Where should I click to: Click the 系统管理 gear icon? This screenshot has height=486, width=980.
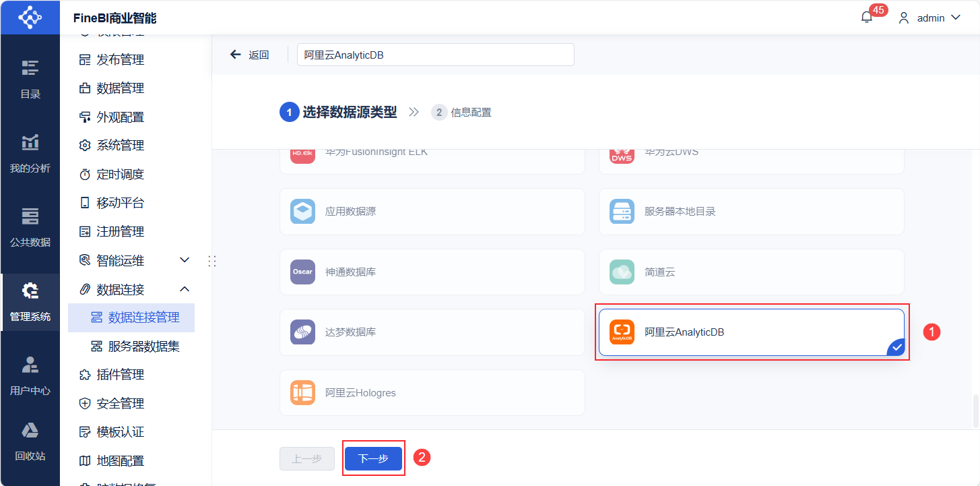[x=85, y=146]
